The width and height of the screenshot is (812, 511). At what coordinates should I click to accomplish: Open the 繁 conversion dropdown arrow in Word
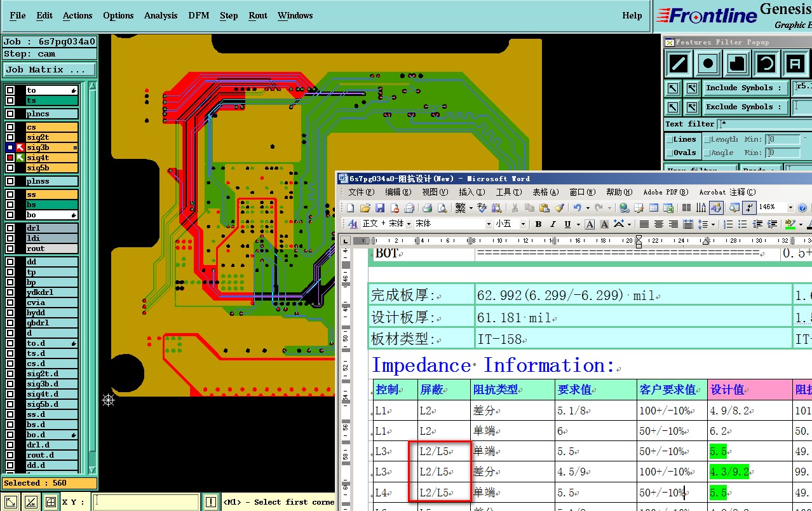pos(470,208)
